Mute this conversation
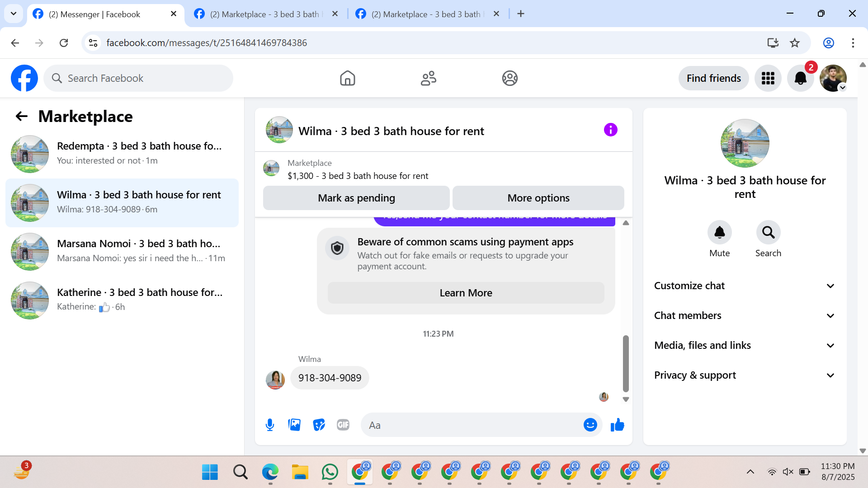868x488 pixels. (719, 232)
